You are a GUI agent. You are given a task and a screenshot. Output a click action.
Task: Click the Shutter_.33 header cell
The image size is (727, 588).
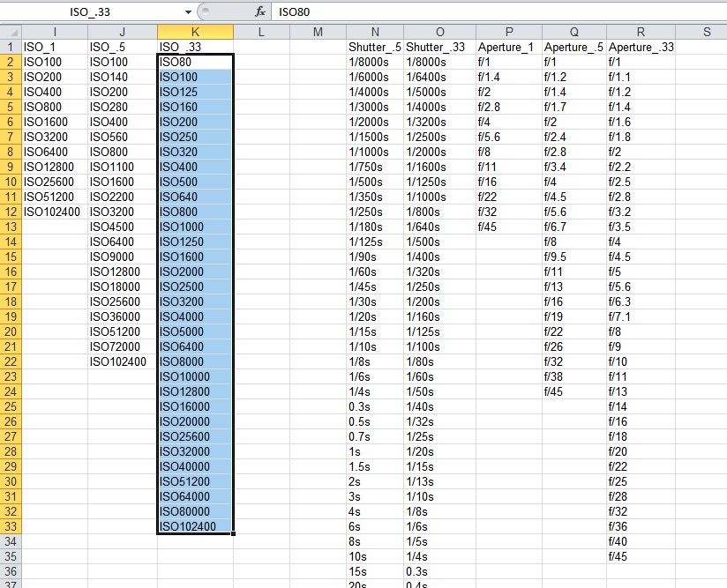(439, 47)
